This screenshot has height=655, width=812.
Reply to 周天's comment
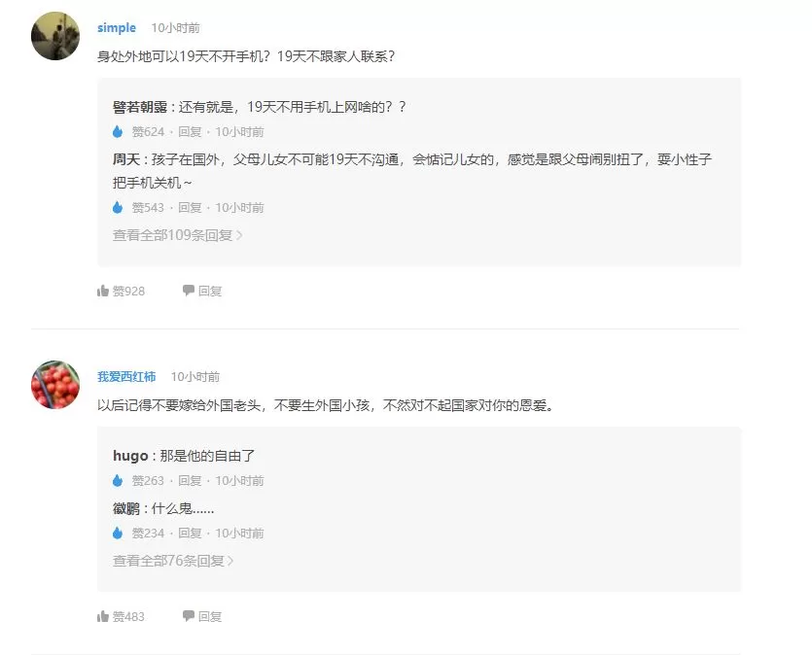pos(190,207)
